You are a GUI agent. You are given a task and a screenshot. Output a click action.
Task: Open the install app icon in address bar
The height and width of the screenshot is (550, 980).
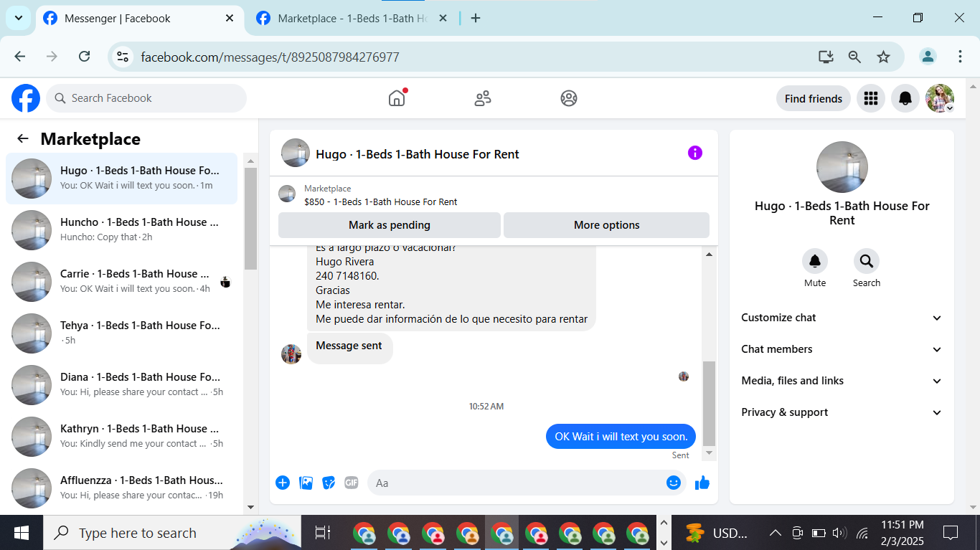826,57
